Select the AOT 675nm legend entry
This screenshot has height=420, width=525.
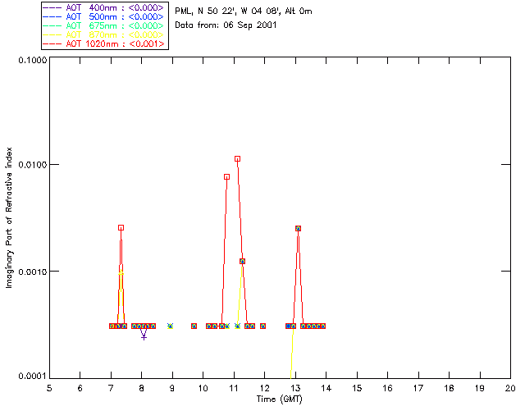104,25
